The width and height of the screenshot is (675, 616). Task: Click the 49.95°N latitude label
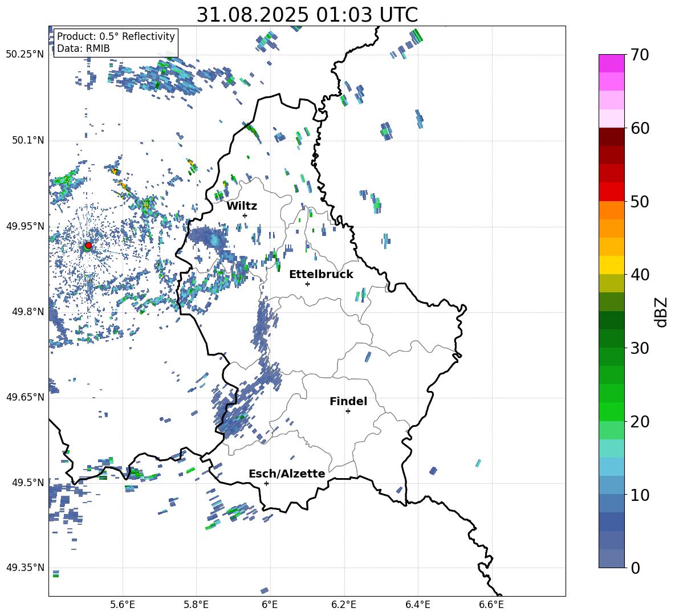25,226
